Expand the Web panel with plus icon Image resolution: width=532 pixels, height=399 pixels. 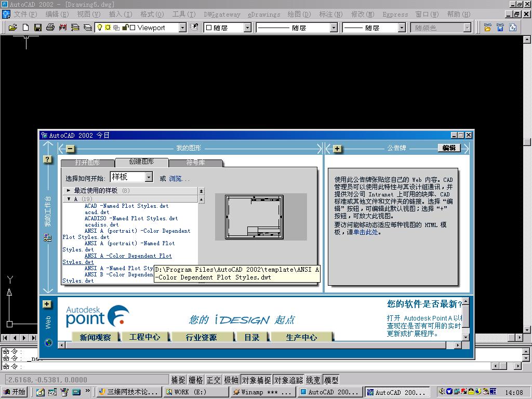tap(47, 304)
